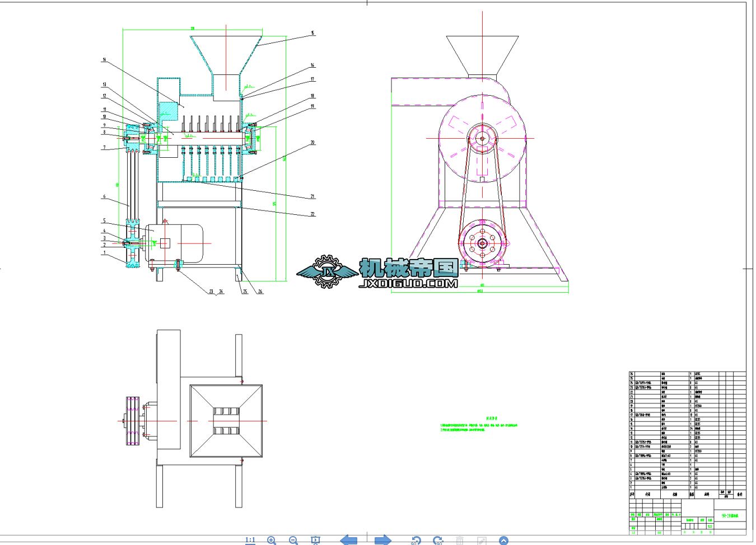Zoom out using the magnifier minus icon
756x545 pixels.
click(x=293, y=540)
